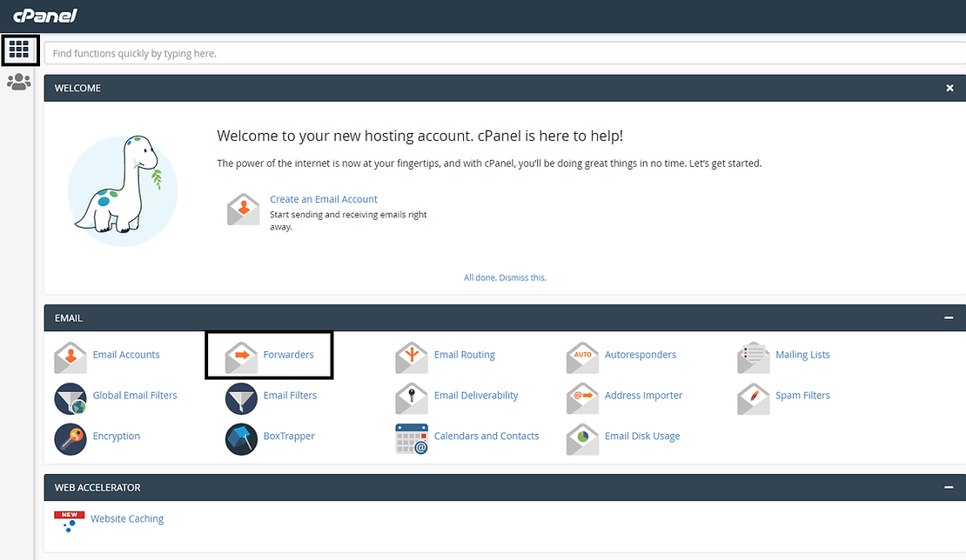The width and height of the screenshot is (966, 560).
Task: Click the 'All done. Dismiss this.' link
Action: (x=505, y=277)
